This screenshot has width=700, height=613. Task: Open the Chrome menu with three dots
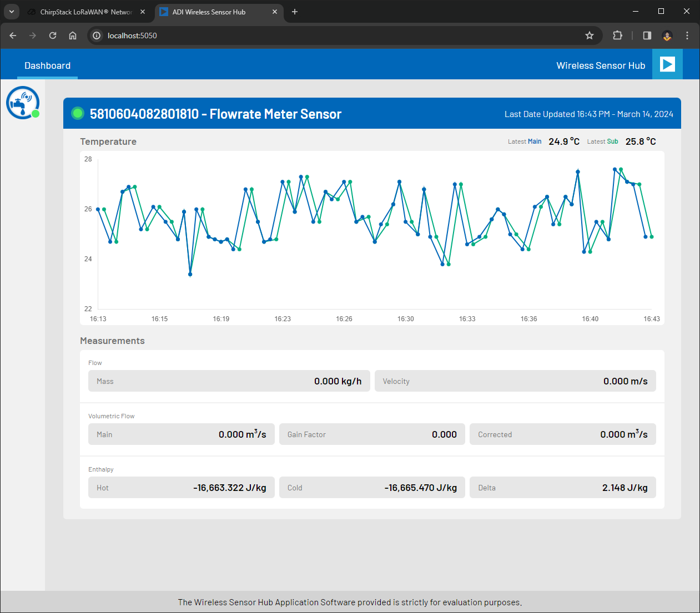click(687, 35)
